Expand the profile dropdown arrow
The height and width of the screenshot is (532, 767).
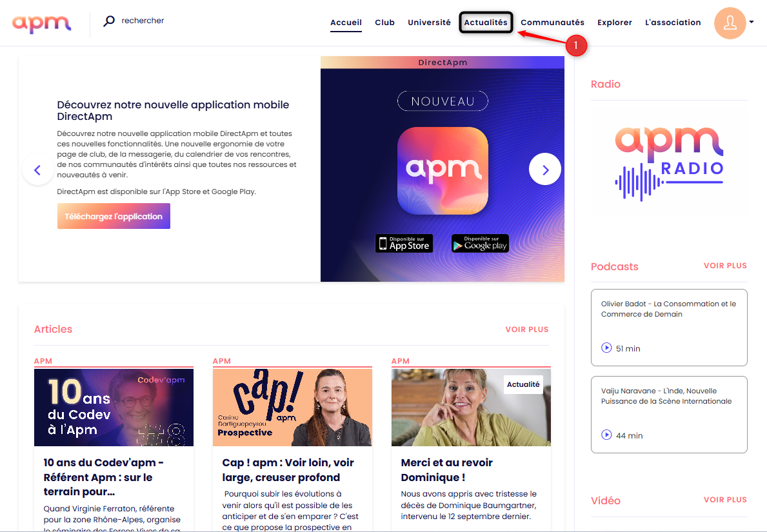(x=752, y=22)
